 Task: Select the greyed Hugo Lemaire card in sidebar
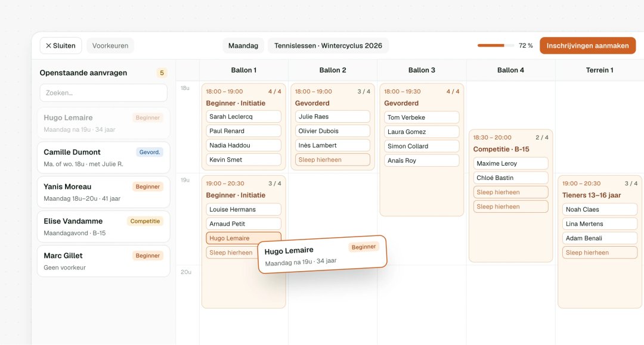point(104,123)
